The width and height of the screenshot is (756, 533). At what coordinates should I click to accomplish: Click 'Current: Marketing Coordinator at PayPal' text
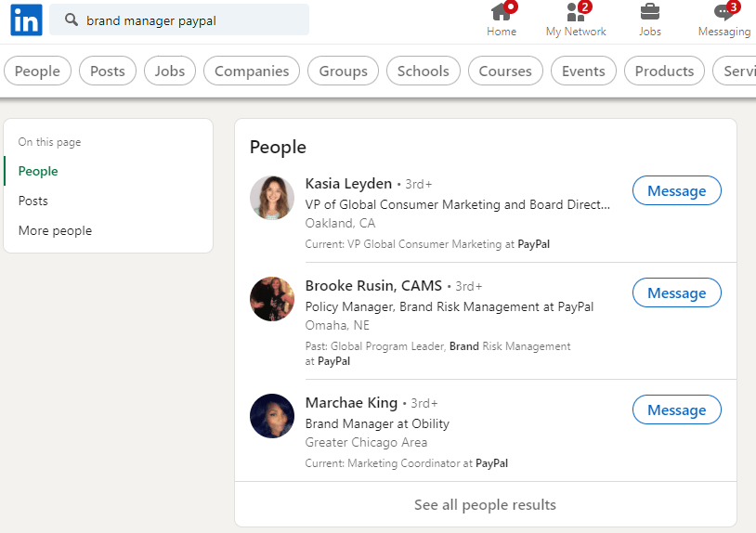pos(407,463)
